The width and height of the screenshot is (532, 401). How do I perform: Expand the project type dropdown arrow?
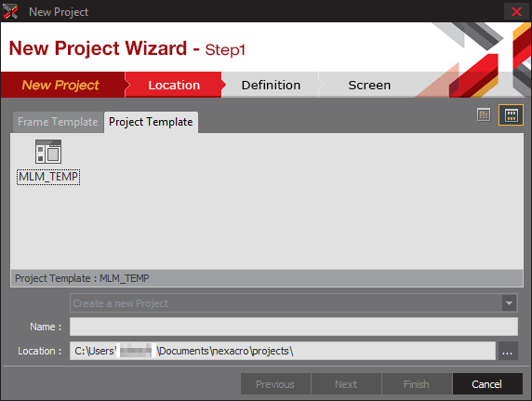510,303
